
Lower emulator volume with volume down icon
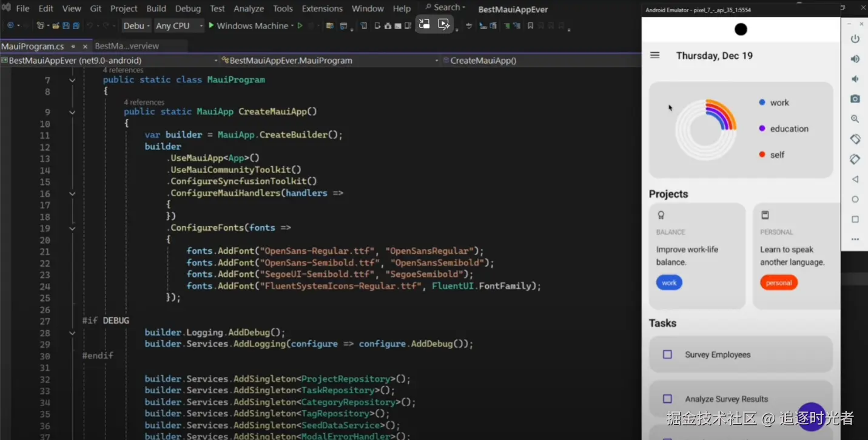855,79
